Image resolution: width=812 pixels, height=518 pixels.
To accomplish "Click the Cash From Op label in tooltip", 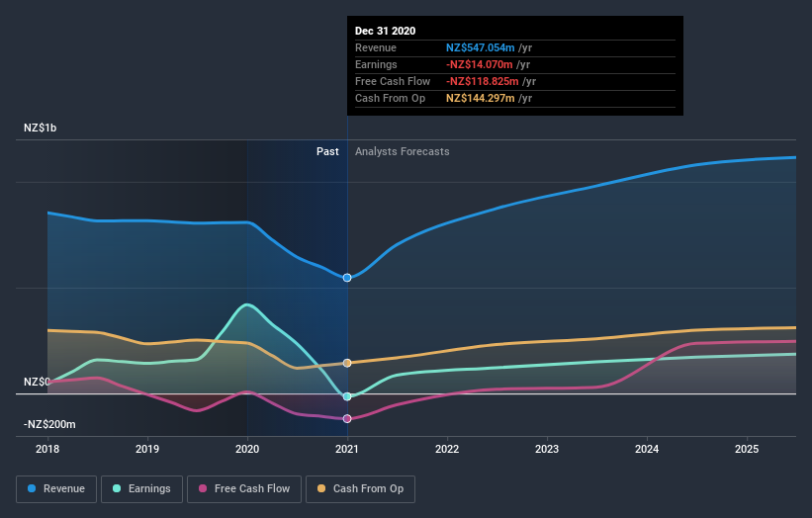I will pyautogui.click(x=390, y=98).
